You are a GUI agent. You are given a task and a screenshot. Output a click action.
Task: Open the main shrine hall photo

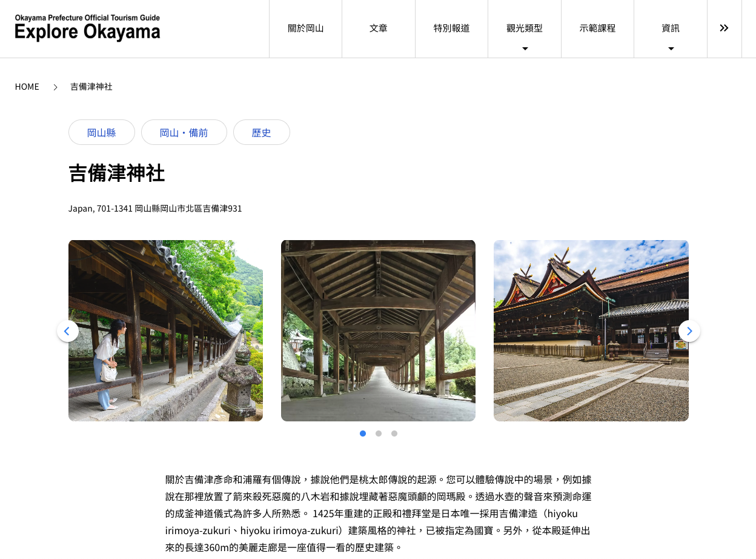(x=591, y=330)
